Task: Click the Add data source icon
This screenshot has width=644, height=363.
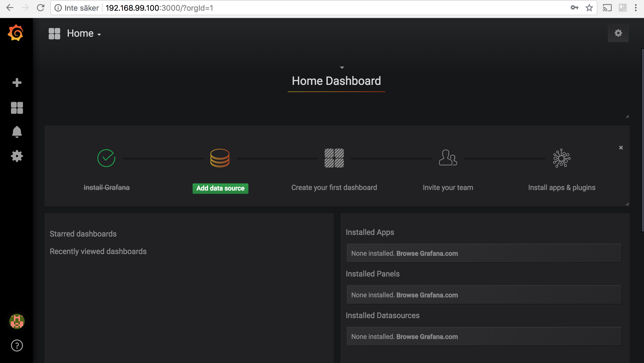Action: tap(220, 158)
